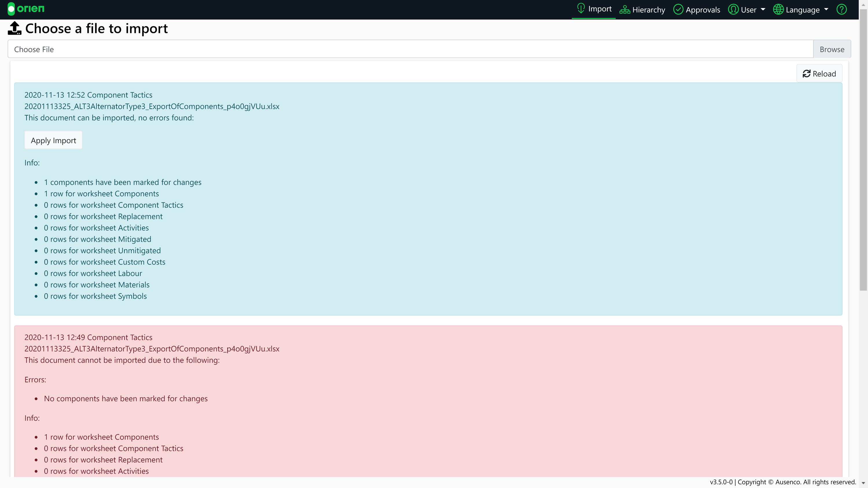This screenshot has width=868, height=488.
Task: Click the Orien logo
Action: coord(26,9)
